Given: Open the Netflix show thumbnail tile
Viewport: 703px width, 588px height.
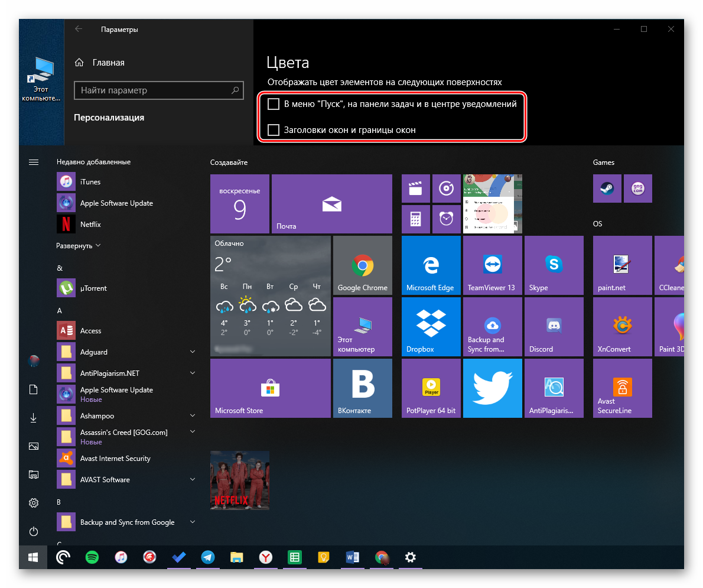Looking at the screenshot, I should [x=240, y=480].
